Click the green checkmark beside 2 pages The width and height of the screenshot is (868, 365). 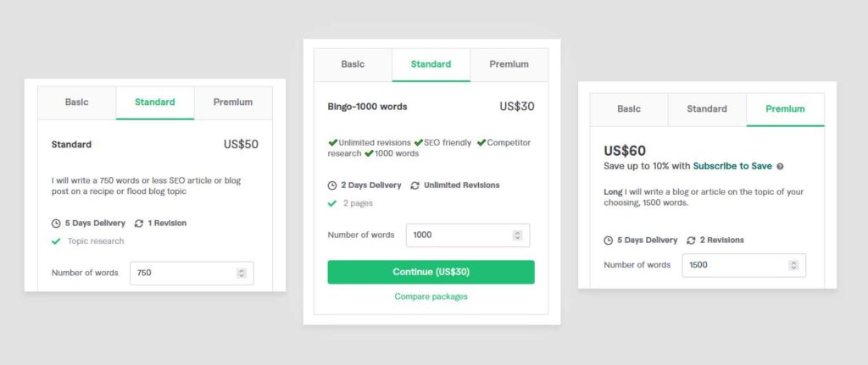332,203
